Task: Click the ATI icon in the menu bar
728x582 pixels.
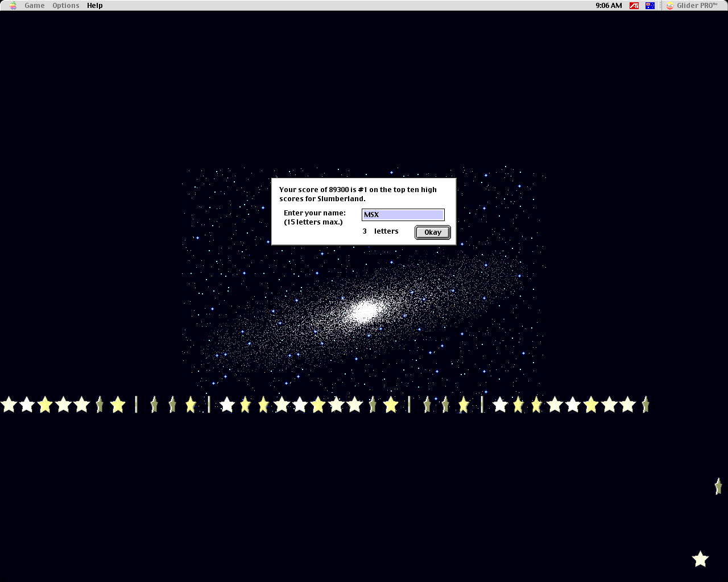Action: pyautogui.click(x=634, y=6)
